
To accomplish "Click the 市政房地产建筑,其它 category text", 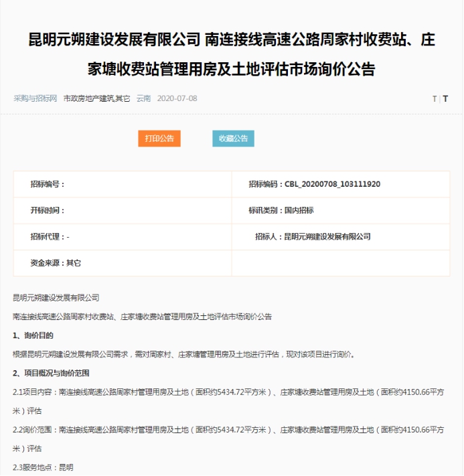I will point(96,98).
